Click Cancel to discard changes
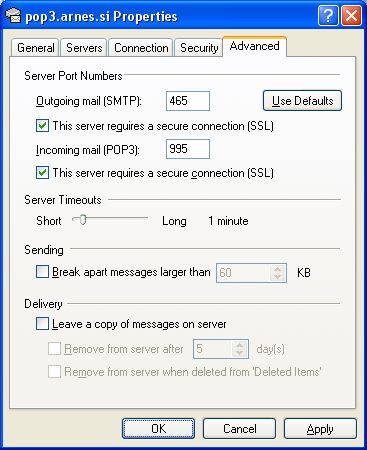This screenshot has width=367, height=450. point(239,429)
